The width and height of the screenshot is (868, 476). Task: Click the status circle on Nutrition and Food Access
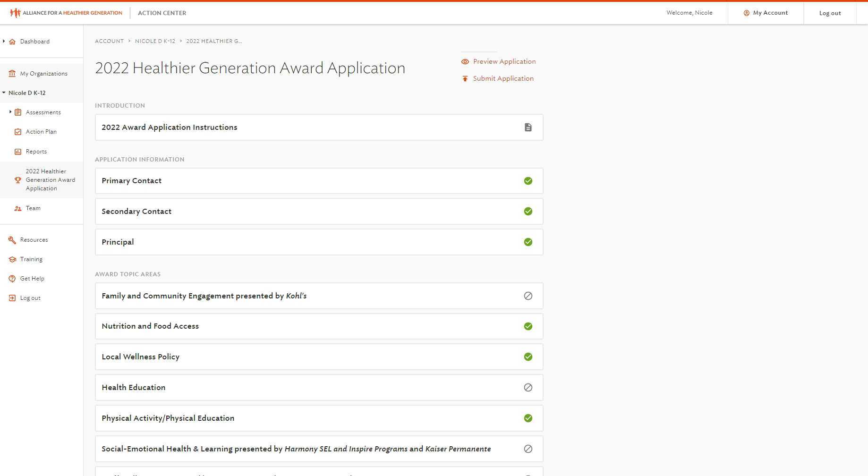click(528, 326)
